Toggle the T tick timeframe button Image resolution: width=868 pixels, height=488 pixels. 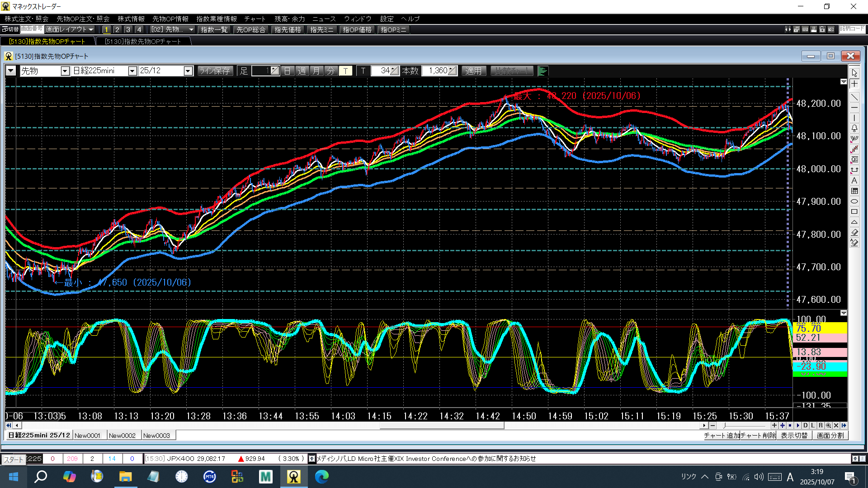(x=345, y=71)
